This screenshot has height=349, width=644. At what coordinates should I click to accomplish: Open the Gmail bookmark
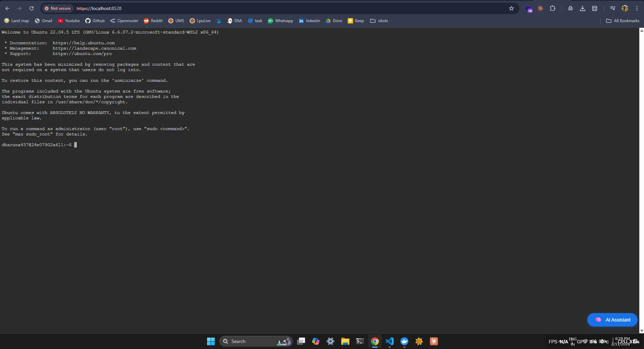43,21
